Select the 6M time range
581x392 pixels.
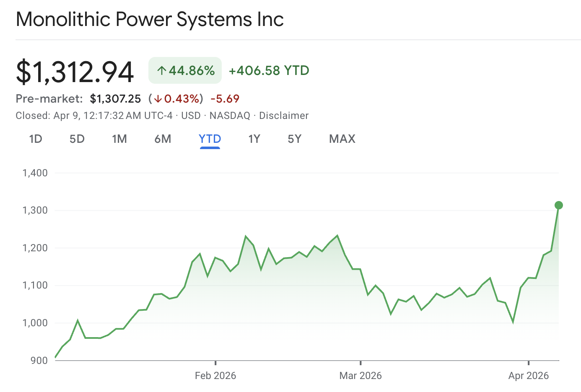point(163,139)
